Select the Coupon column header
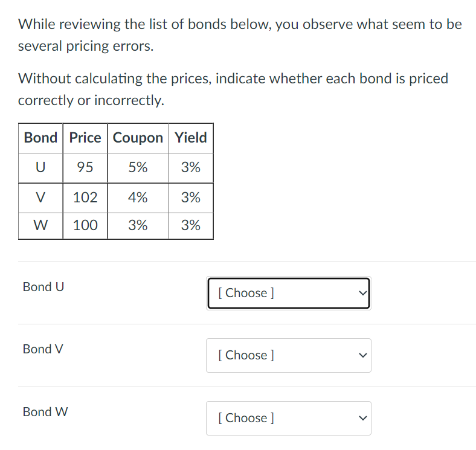This screenshot has height=450, width=476. click(x=138, y=138)
